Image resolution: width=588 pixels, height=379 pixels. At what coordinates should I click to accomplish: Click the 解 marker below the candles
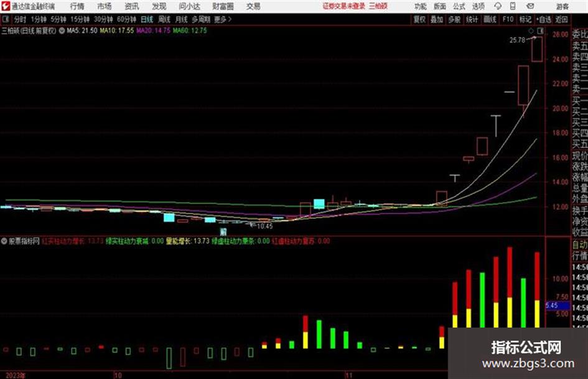pyautogui.click(x=223, y=232)
